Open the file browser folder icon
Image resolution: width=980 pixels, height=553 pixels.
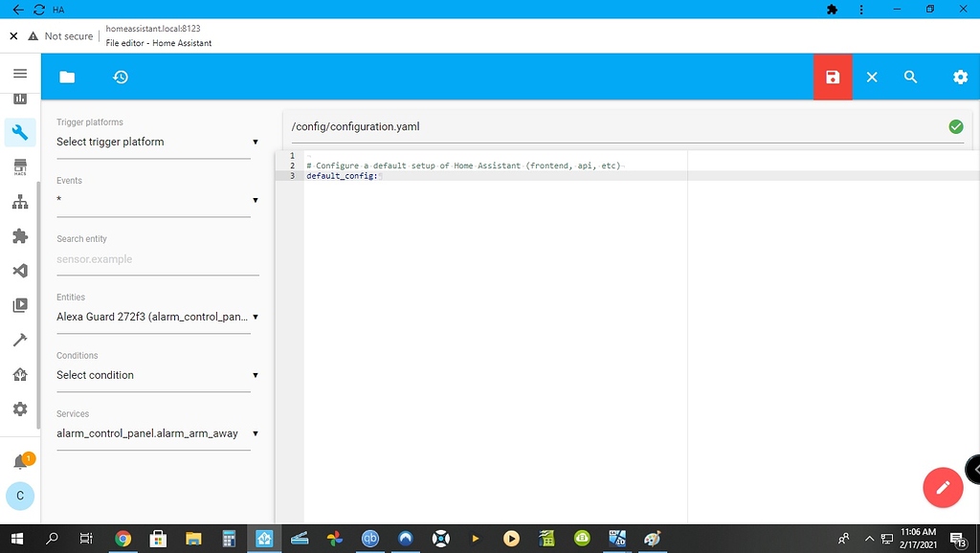tap(67, 77)
